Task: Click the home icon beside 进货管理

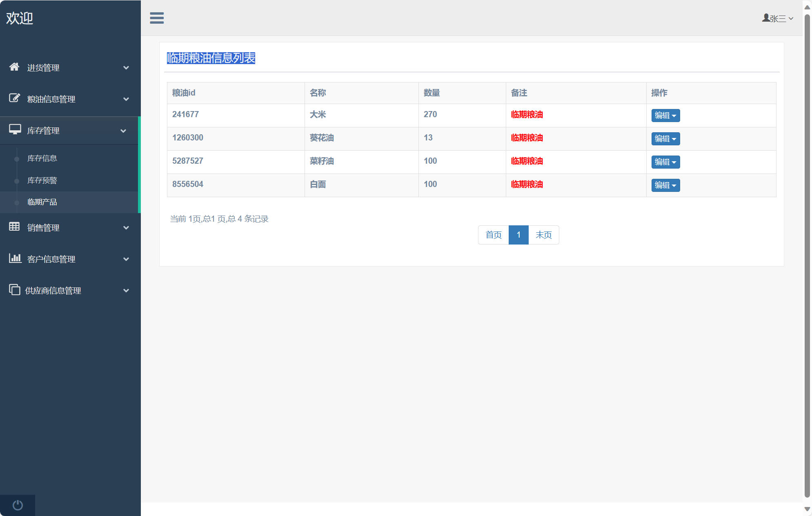Action: 14,67
